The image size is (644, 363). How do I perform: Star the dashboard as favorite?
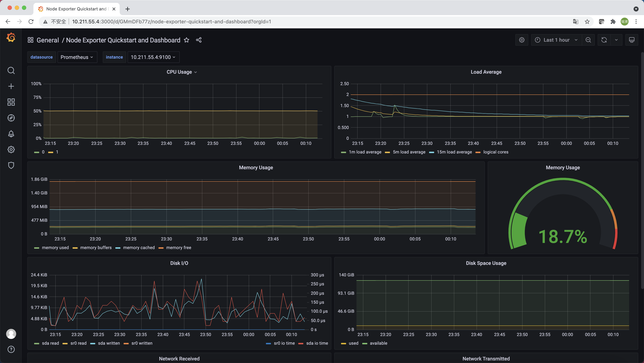click(187, 40)
